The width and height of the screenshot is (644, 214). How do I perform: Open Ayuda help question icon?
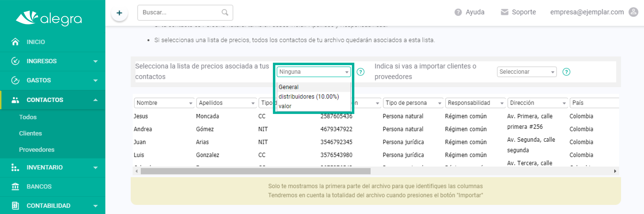pyautogui.click(x=458, y=12)
